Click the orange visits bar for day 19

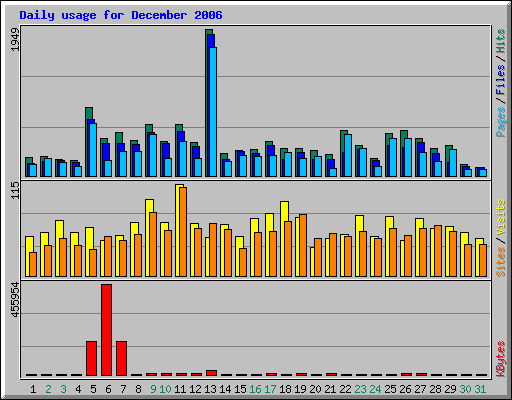303,246
